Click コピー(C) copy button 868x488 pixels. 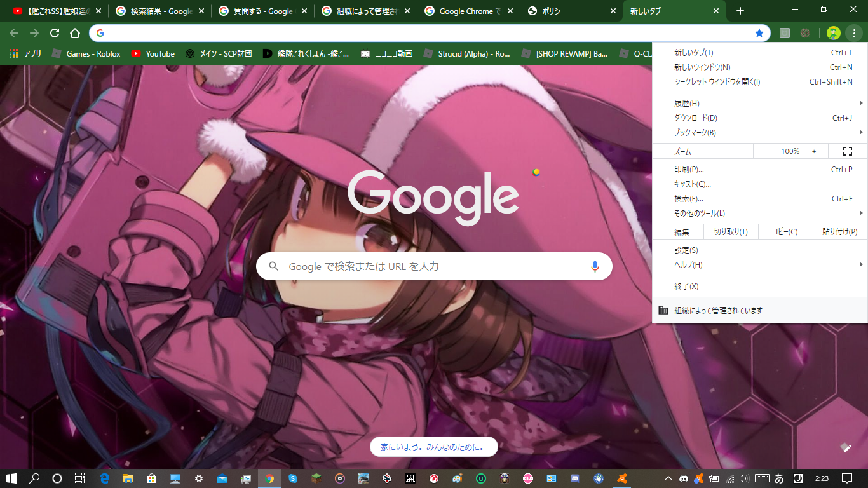(x=785, y=232)
